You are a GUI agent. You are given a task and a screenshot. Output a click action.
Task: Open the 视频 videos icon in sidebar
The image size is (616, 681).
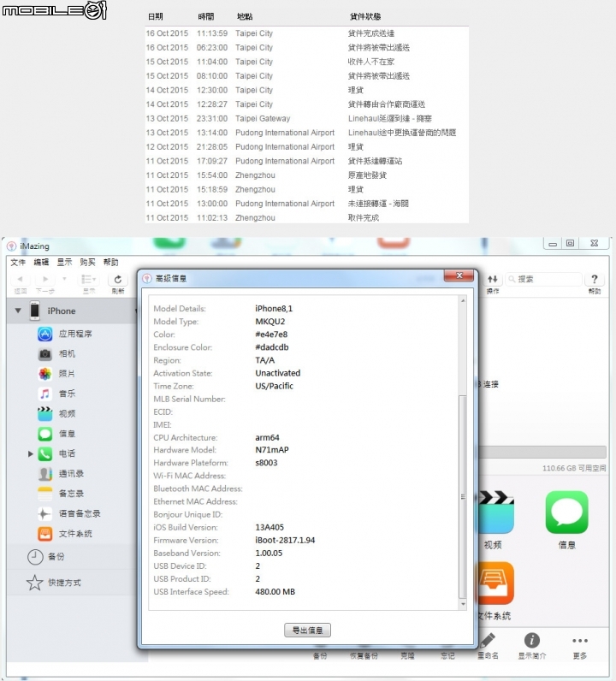point(44,413)
